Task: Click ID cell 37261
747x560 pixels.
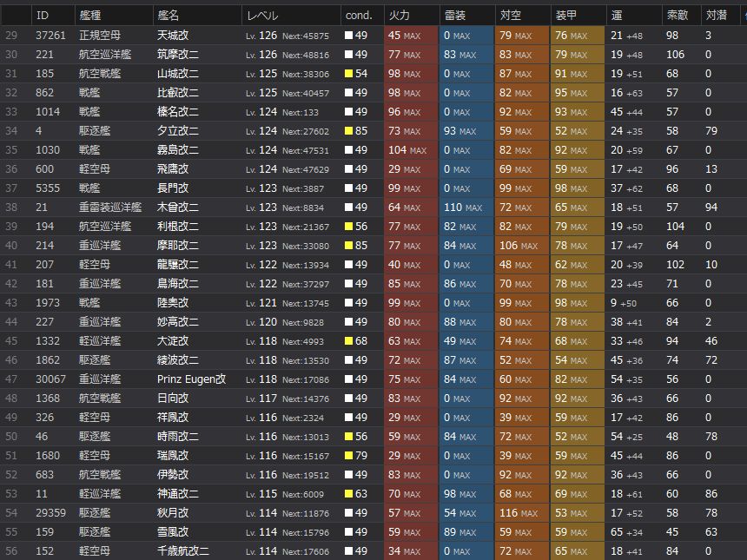Action: pos(50,36)
